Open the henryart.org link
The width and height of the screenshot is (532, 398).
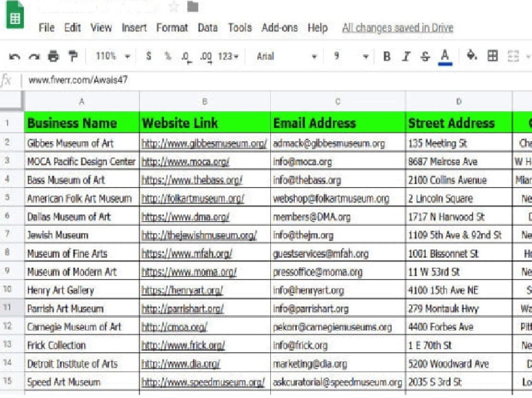tap(182, 290)
